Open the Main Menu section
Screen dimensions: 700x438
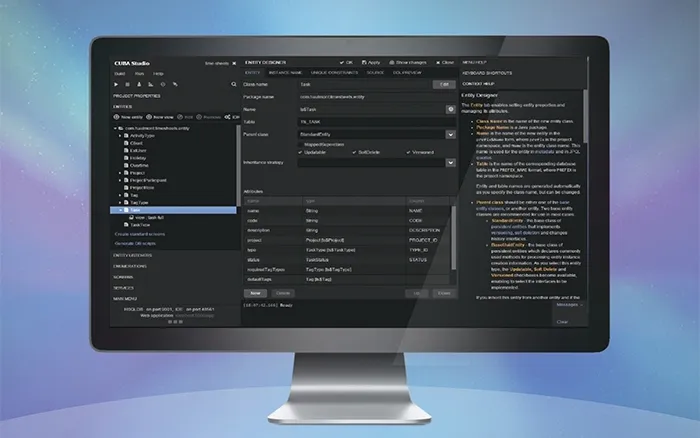125,299
